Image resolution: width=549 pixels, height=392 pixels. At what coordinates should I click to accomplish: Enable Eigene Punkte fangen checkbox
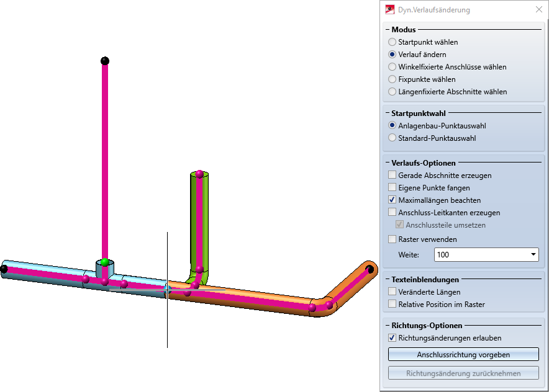[x=392, y=188]
